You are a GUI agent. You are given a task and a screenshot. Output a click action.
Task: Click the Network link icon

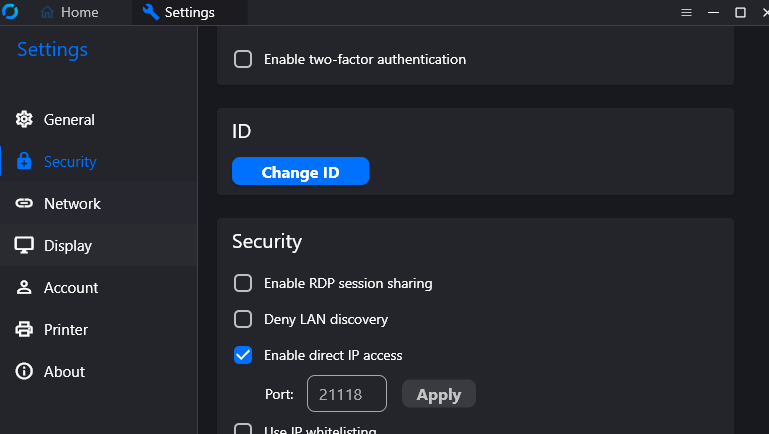pyautogui.click(x=25, y=204)
